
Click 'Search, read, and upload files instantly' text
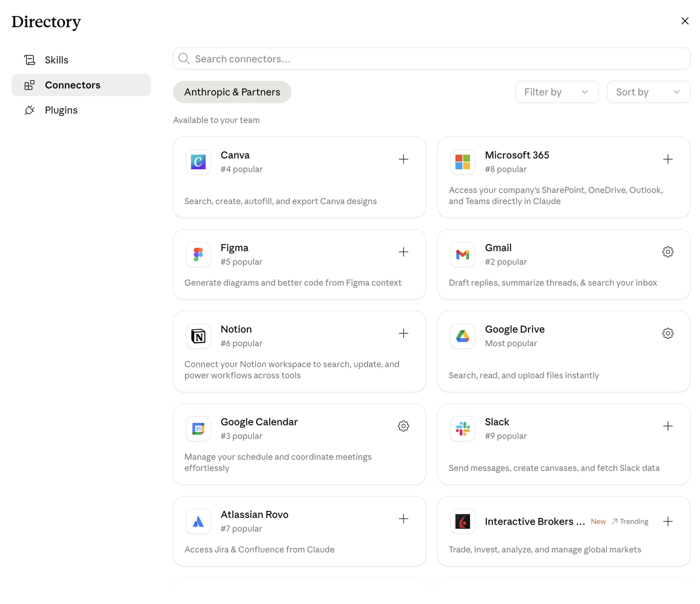tap(524, 375)
